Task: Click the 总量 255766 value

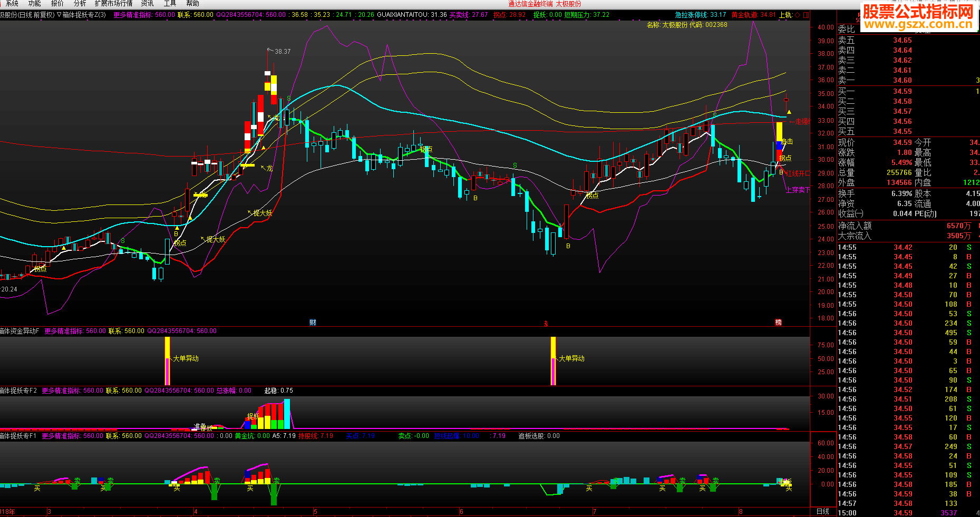Action: (899, 172)
